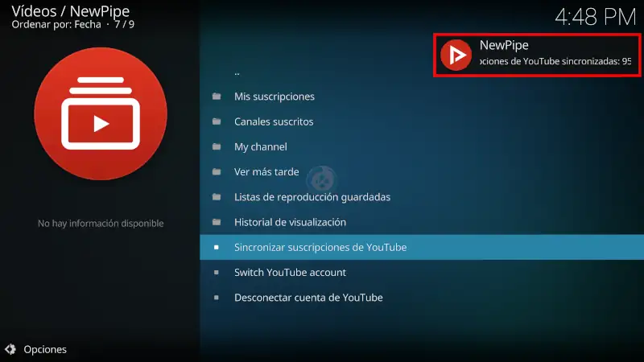Click the YouTube sincronizadas notification message

[x=555, y=62]
